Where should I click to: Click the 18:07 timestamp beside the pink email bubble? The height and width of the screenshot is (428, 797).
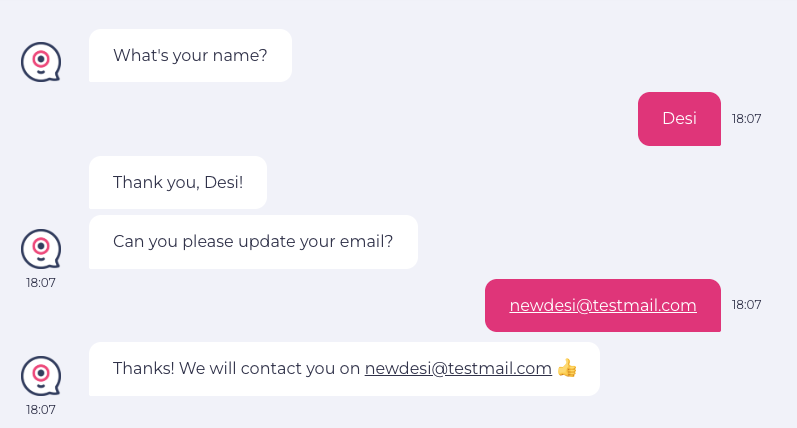coord(746,304)
